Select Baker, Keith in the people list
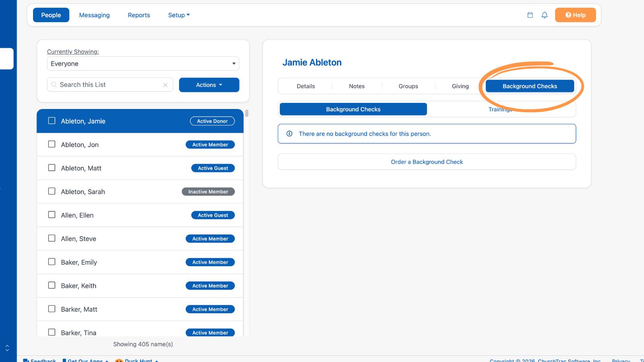The image size is (644, 362). 140,286
